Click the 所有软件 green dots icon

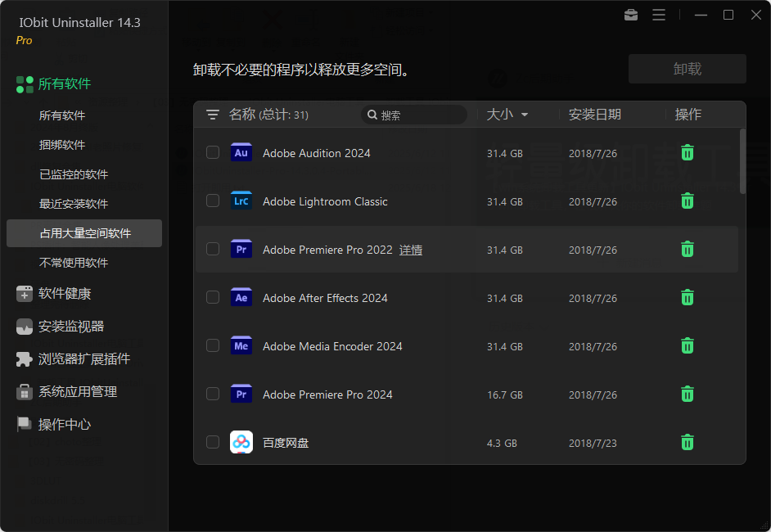[x=25, y=84]
